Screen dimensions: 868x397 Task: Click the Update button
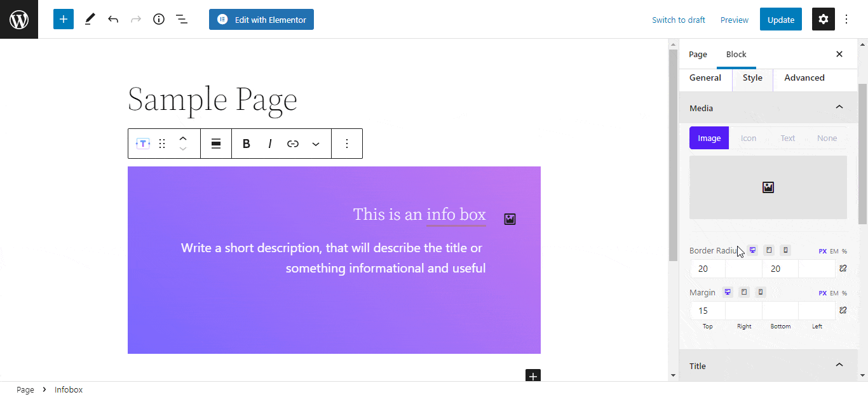tap(781, 19)
